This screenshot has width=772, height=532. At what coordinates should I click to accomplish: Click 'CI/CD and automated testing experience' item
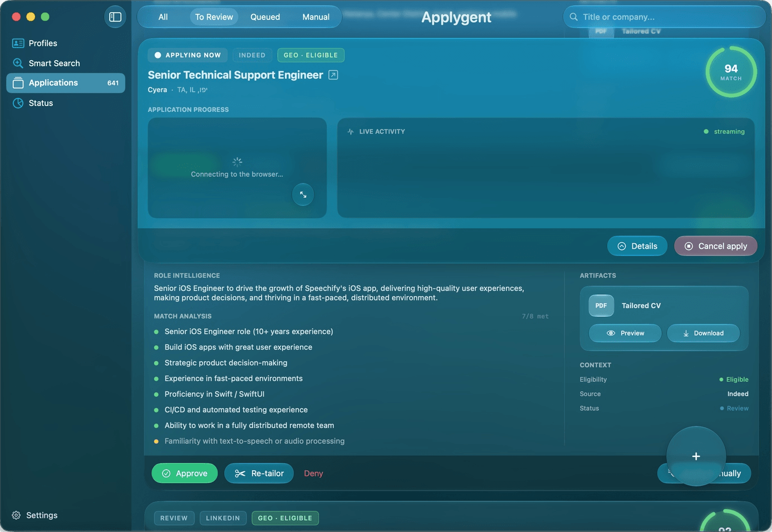[x=236, y=410]
